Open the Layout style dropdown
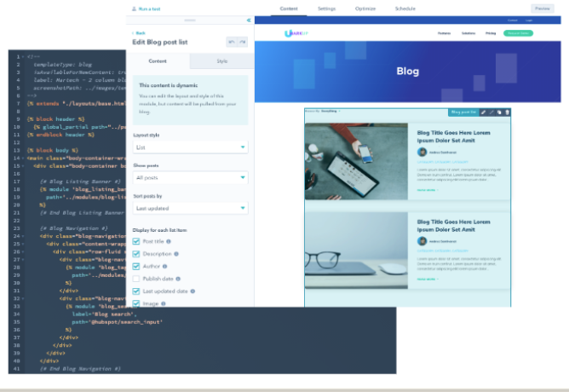 click(191, 147)
